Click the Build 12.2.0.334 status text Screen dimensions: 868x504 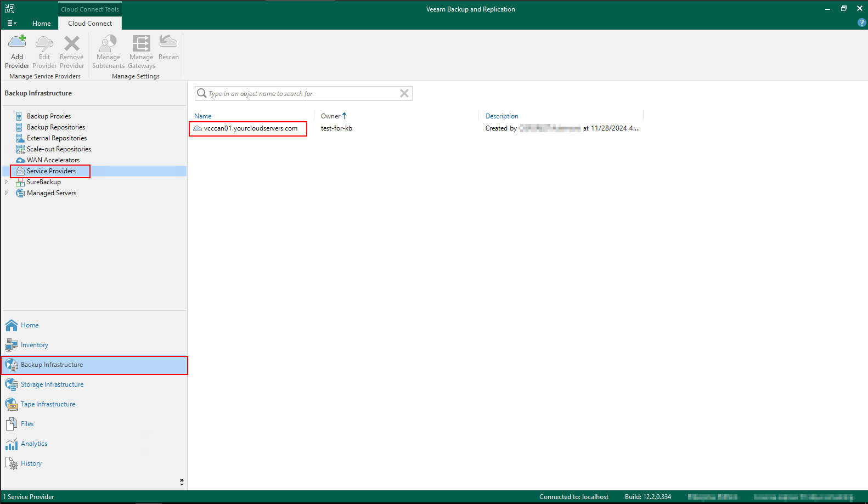(x=648, y=497)
